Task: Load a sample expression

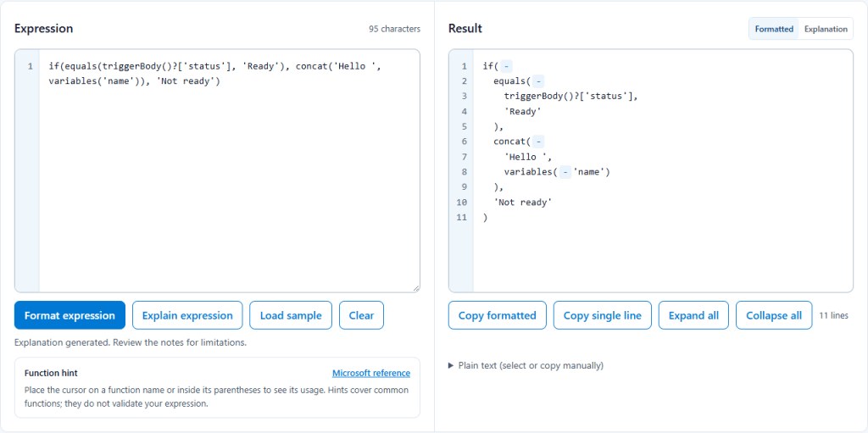Action: [291, 315]
